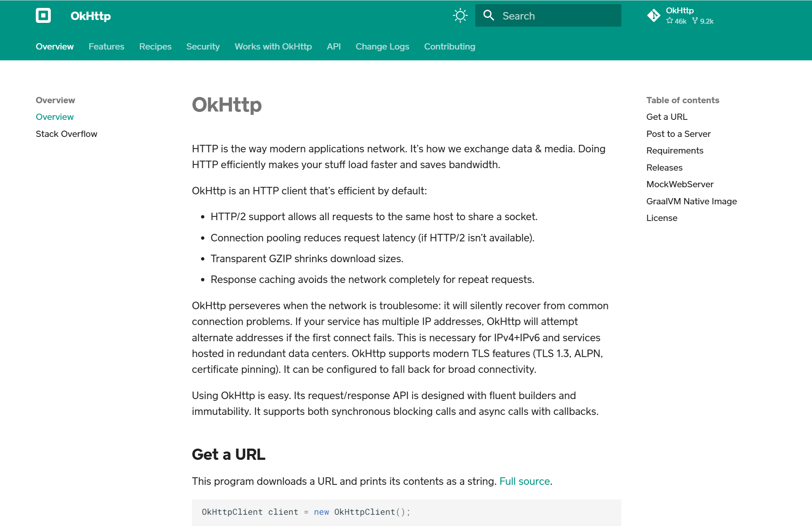View the Contributing tab
Image resolution: width=812 pixels, height=526 pixels.
449,47
